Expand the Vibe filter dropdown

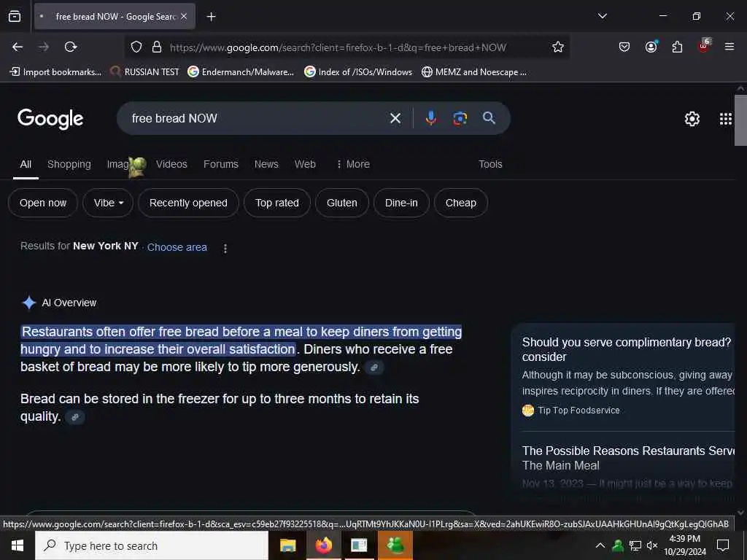pos(108,203)
